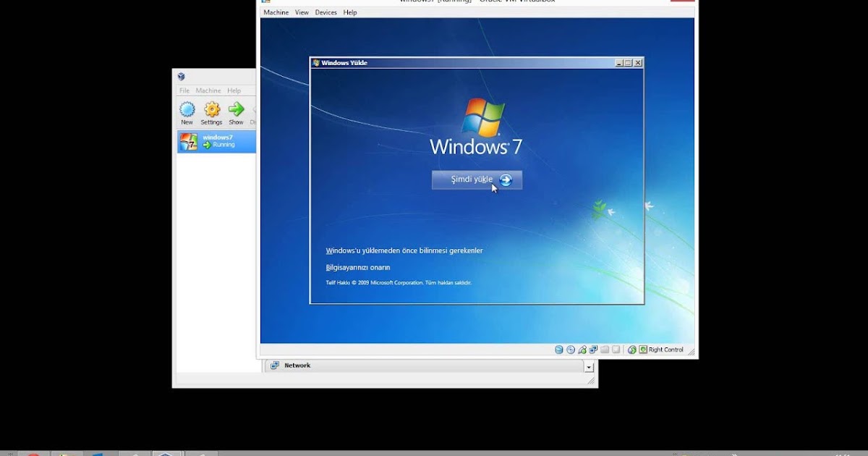Click the host key indicator beside Right Control
Screen dimensions: 868x456
coord(642,350)
